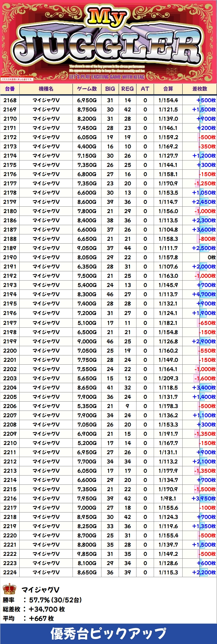Click the +2,200枚 value in row 2224
Viewport: 217px width, 644px height.
pos(204,572)
